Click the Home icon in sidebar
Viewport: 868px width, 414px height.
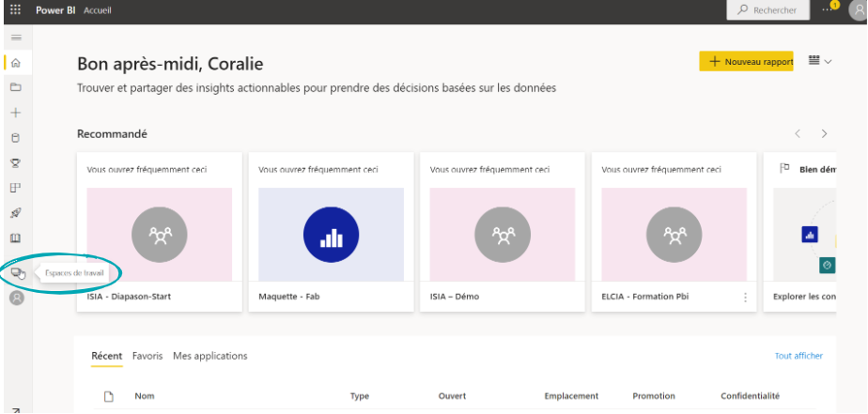pyautogui.click(x=15, y=62)
